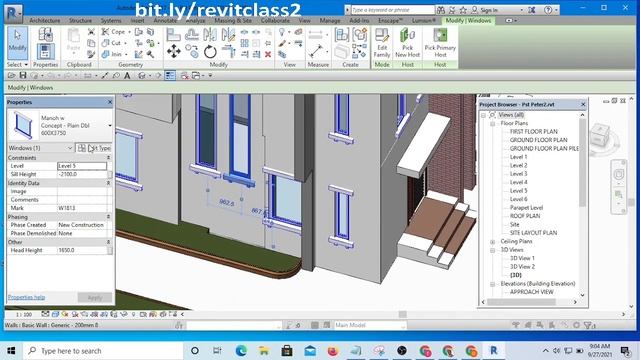640x360 pixels.
Task: Open the Annotate ribbon tab
Action: point(165,20)
